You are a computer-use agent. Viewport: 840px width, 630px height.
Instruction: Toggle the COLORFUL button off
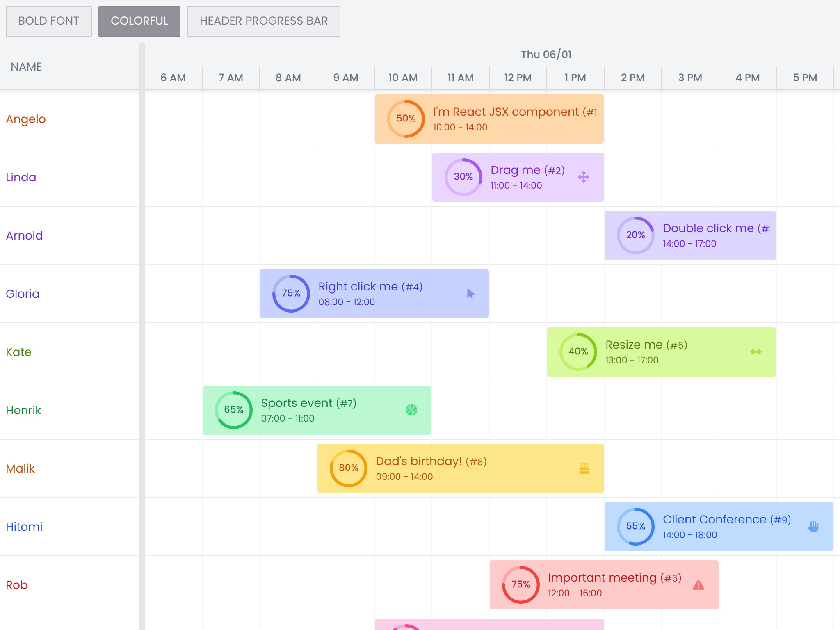pyautogui.click(x=139, y=21)
